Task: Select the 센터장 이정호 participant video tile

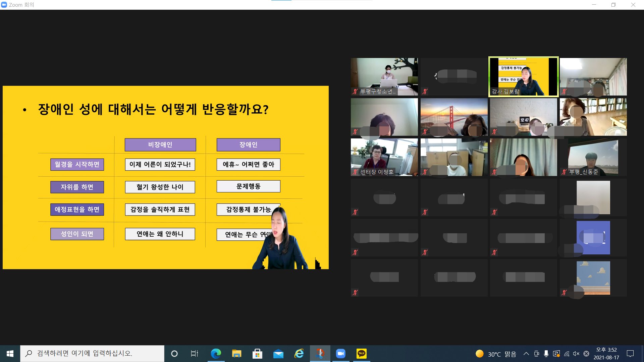Action: point(384,157)
